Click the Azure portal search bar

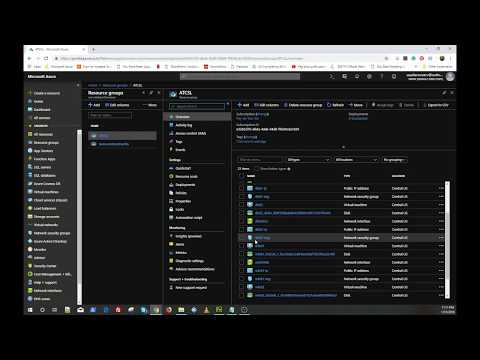(x=240, y=76)
